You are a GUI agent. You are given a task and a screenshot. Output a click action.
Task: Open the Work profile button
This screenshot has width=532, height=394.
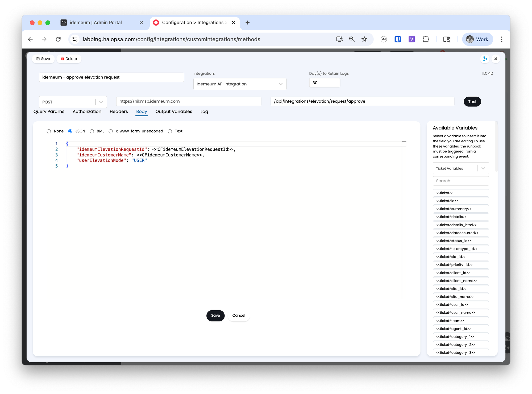[477, 39]
